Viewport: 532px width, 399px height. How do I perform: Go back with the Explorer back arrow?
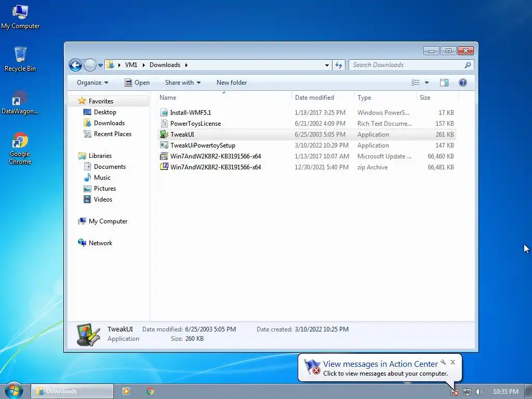[75, 65]
